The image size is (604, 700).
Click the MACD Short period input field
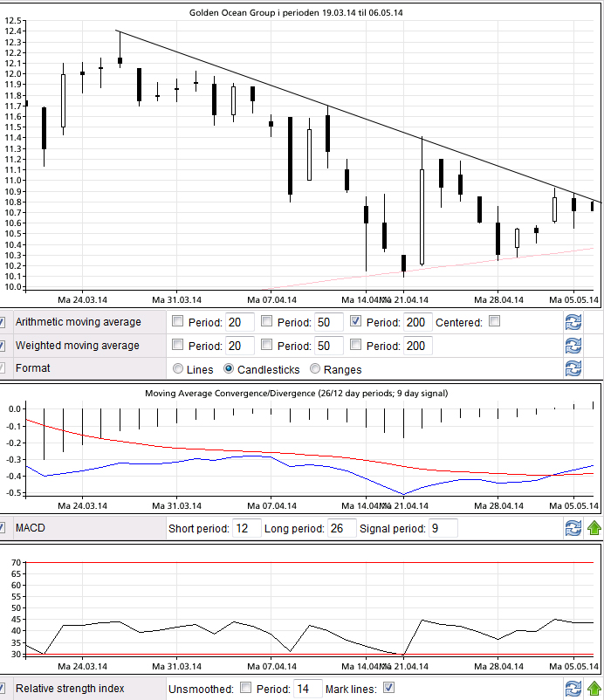click(x=247, y=528)
